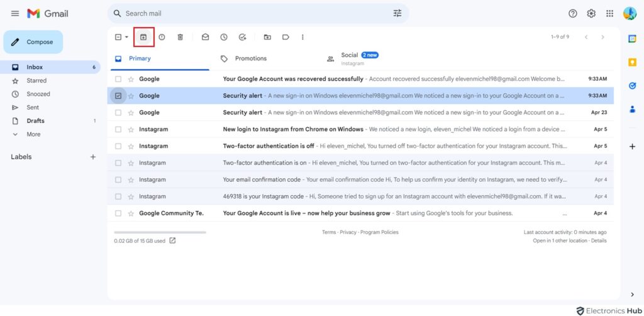The width and height of the screenshot is (644, 316).
Task: Delete the selected email with trash icon
Action: pyautogui.click(x=180, y=37)
